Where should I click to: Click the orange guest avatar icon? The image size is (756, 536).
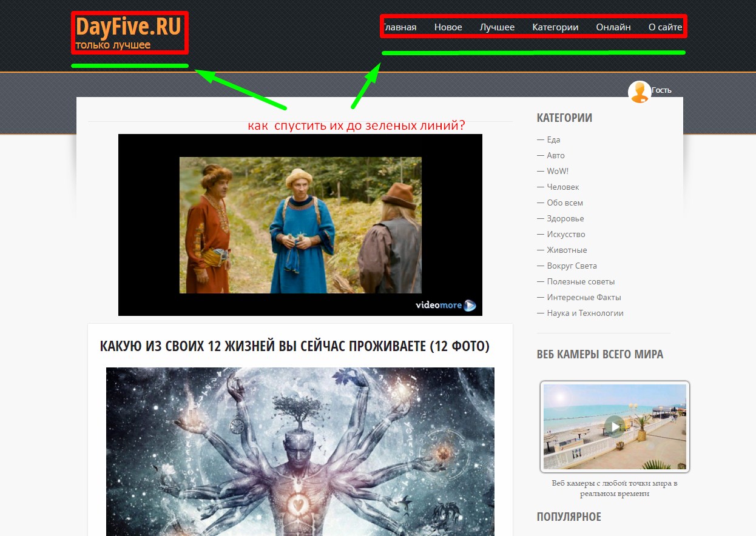[x=640, y=92]
